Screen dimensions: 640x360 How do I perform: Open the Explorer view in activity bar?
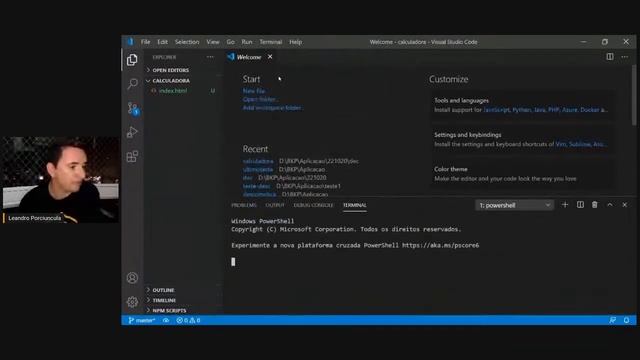pyautogui.click(x=132, y=60)
